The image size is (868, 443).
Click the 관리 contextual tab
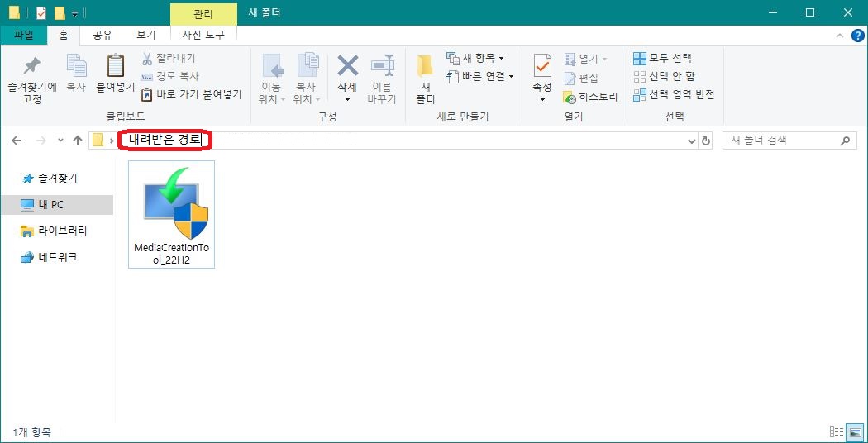point(203,14)
